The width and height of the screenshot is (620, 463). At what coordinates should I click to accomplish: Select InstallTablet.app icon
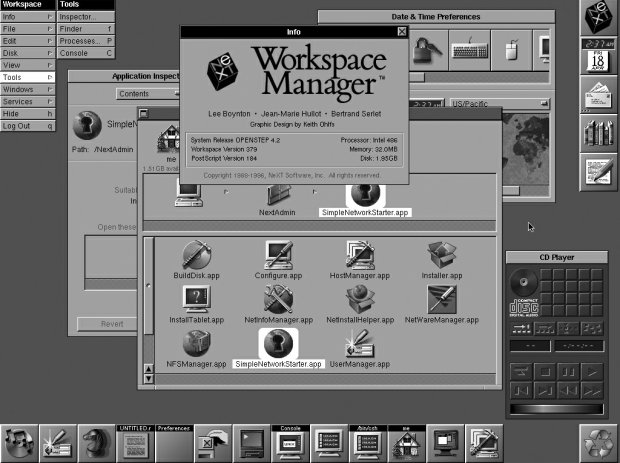[197, 300]
